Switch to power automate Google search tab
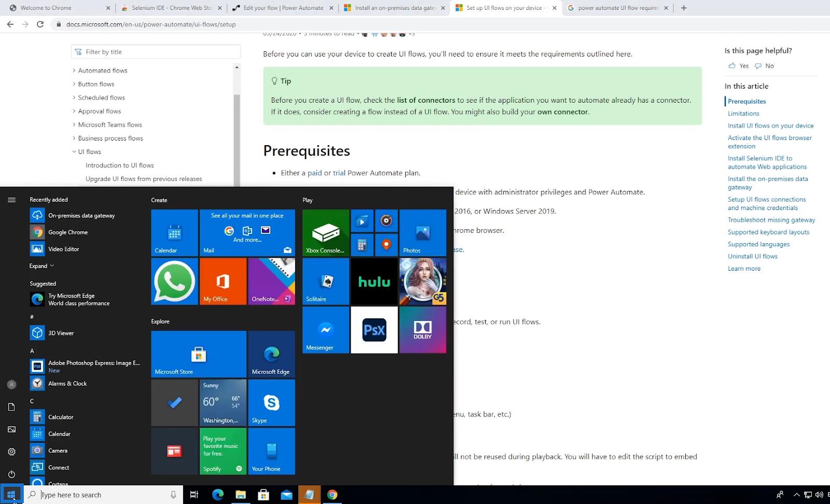This screenshot has width=830, height=504. 618,8
